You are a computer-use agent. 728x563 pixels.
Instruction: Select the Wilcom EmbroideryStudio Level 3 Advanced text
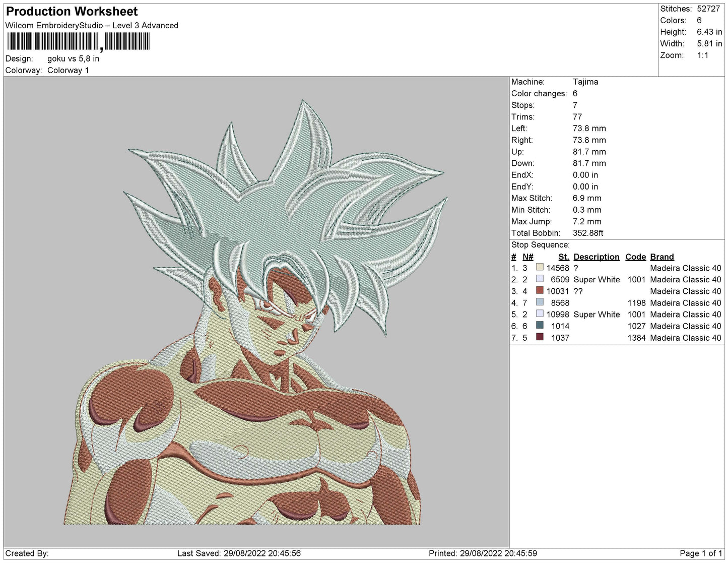[x=92, y=26]
